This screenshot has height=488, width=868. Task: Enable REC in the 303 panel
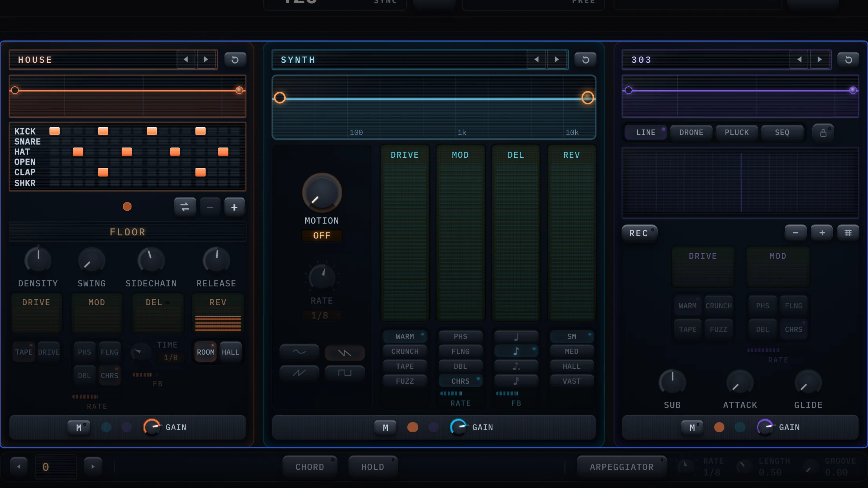click(x=639, y=233)
